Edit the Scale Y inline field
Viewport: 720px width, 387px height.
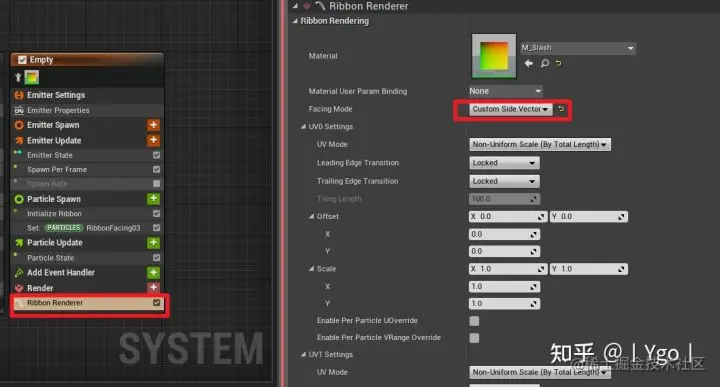tap(589, 269)
